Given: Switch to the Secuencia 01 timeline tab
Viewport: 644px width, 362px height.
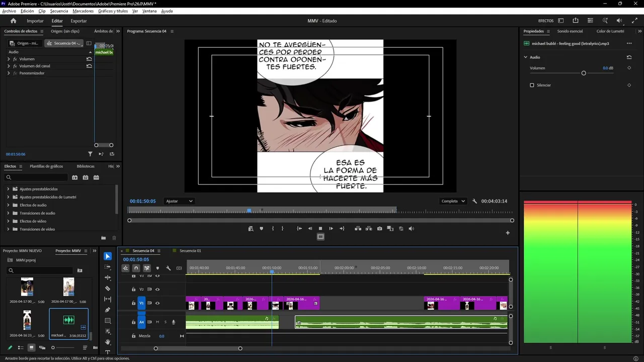Looking at the screenshot, I should [190, 251].
